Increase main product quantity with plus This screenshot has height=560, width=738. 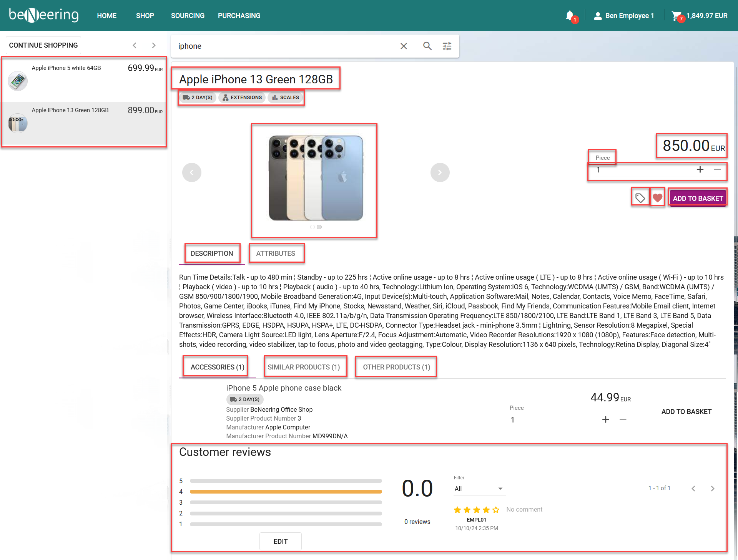coord(700,170)
